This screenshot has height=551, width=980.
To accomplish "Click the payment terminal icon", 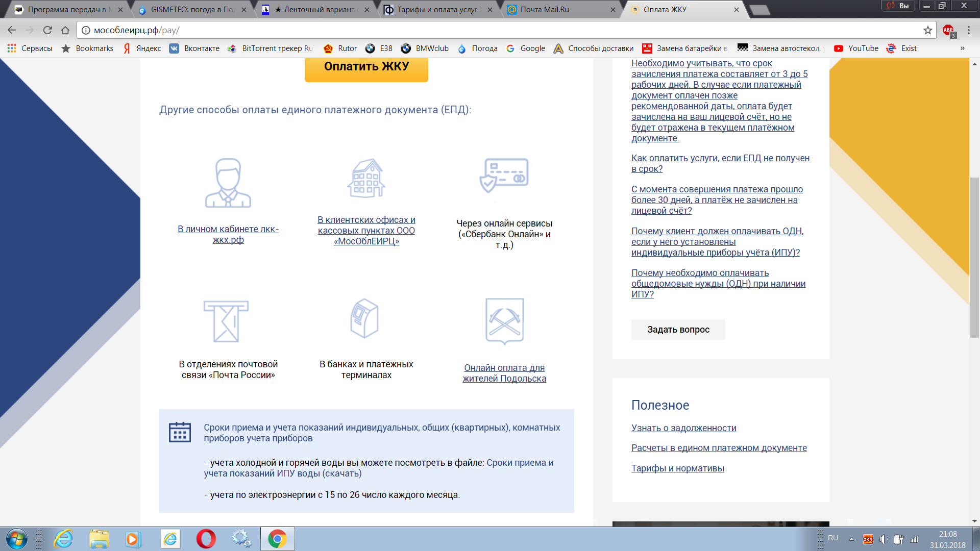I will (364, 318).
